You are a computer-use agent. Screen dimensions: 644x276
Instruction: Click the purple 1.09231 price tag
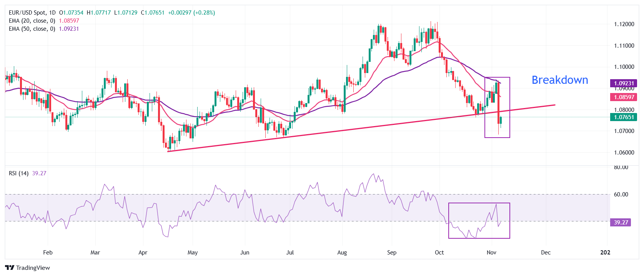coord(623,83)
